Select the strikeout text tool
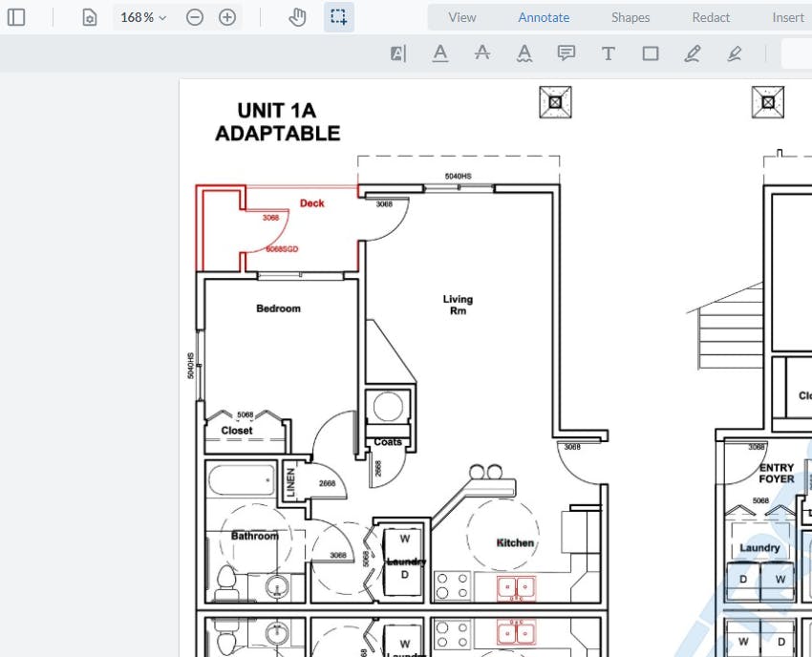812x657 pixels. [x=482, y=53]
